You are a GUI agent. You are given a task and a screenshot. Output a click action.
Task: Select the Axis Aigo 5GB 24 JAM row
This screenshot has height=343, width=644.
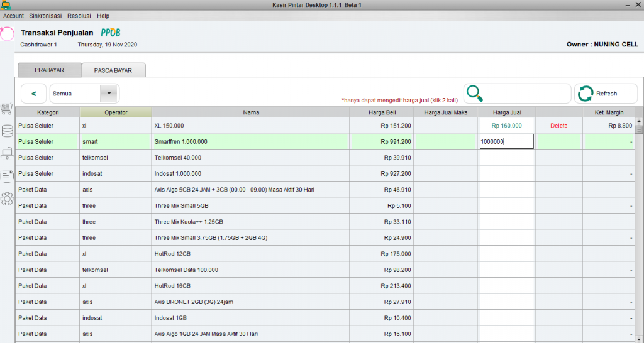325,190
